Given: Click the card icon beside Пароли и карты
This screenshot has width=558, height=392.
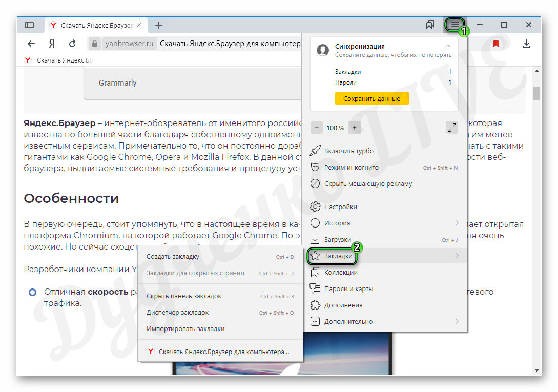Looking at the screenshot, I should 315,288.
